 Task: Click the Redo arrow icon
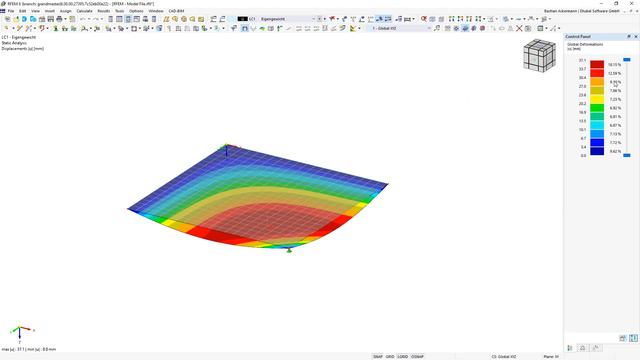coord(96,19)
